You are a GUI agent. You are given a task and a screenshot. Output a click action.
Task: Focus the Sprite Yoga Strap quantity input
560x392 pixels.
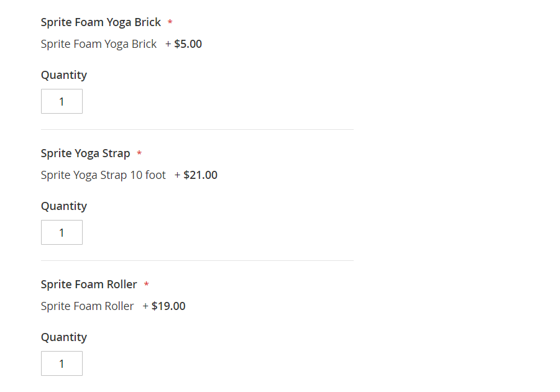coord(62,232)
